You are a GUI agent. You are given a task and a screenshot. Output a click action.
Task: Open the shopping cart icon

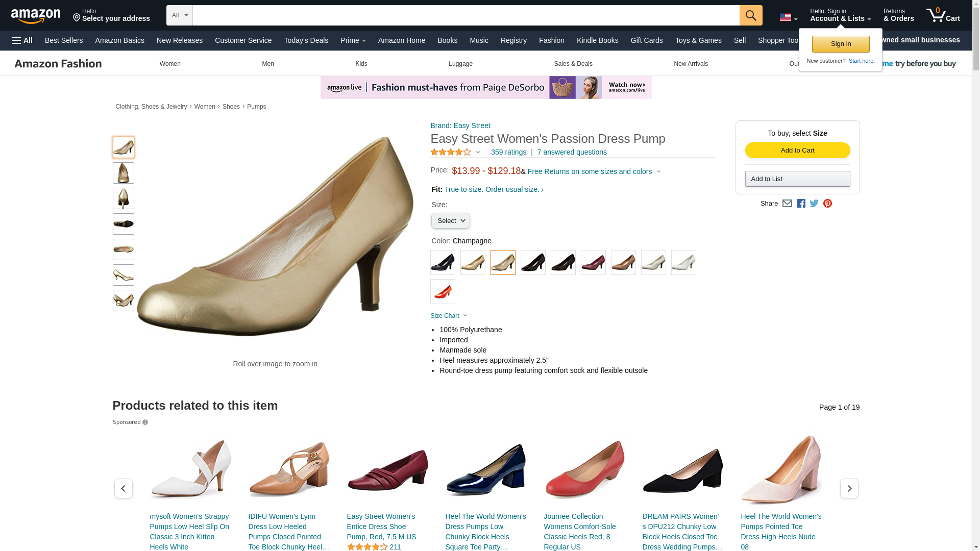(943, 15)
